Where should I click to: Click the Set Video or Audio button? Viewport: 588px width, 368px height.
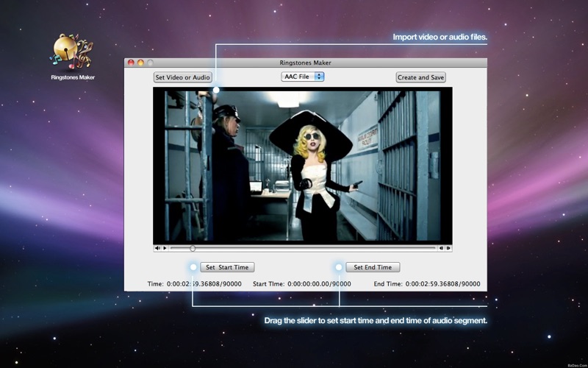[x=182, y=77]
